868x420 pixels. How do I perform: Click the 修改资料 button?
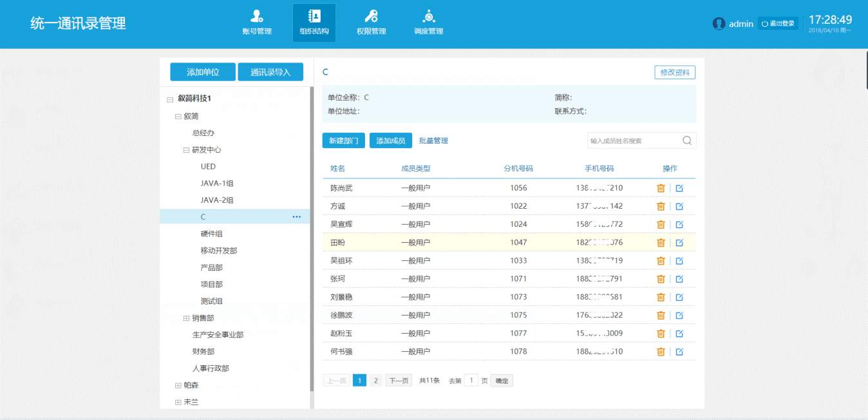pyautogui.click(x=674, y=73)
